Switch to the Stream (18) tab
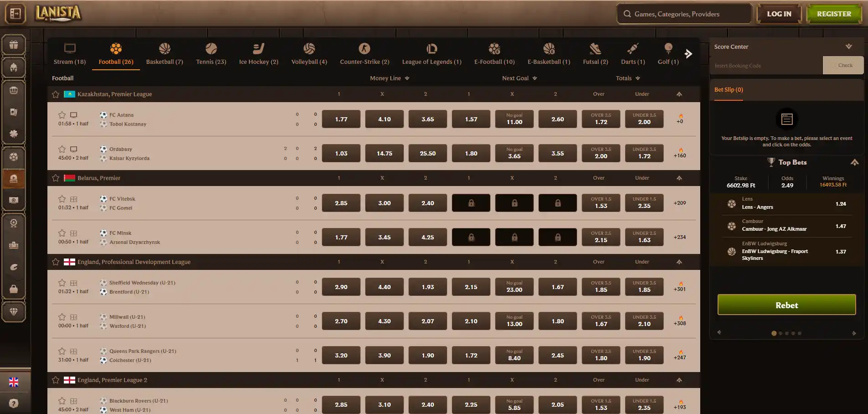Image resolution: width=868 pixels, height=414 pixels. coord(70,54)
